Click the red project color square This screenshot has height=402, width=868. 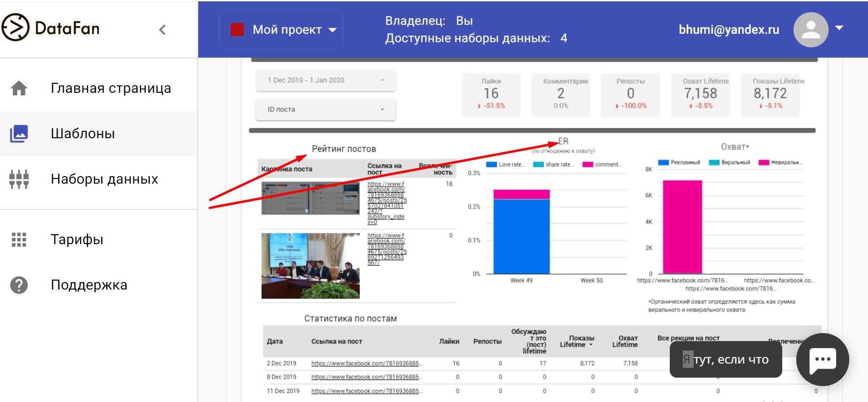coord(237,30)
